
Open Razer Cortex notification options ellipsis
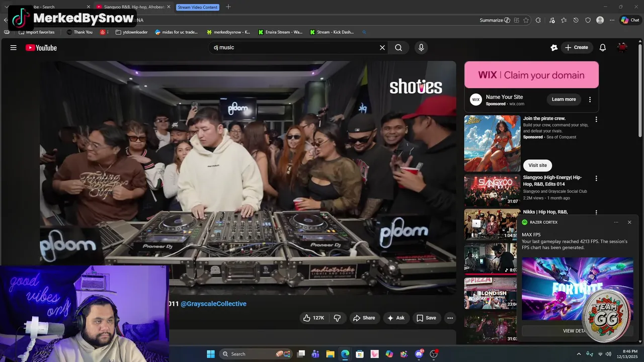click(616, 222)
